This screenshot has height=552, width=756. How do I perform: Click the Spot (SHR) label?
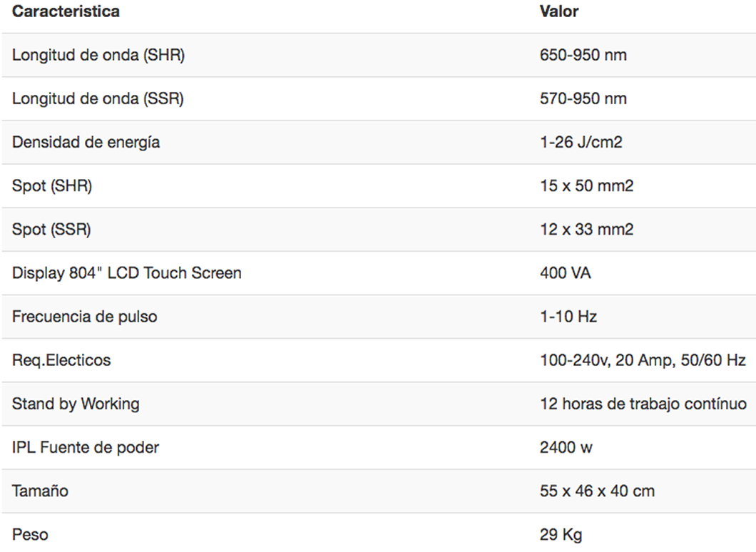(x=52, y=186)
